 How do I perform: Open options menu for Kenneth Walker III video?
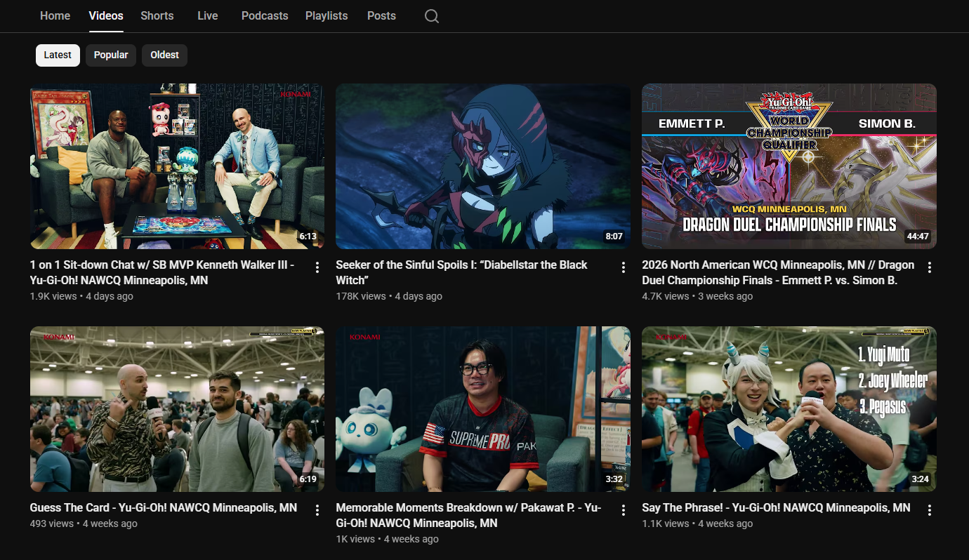[x=317, y=267]
